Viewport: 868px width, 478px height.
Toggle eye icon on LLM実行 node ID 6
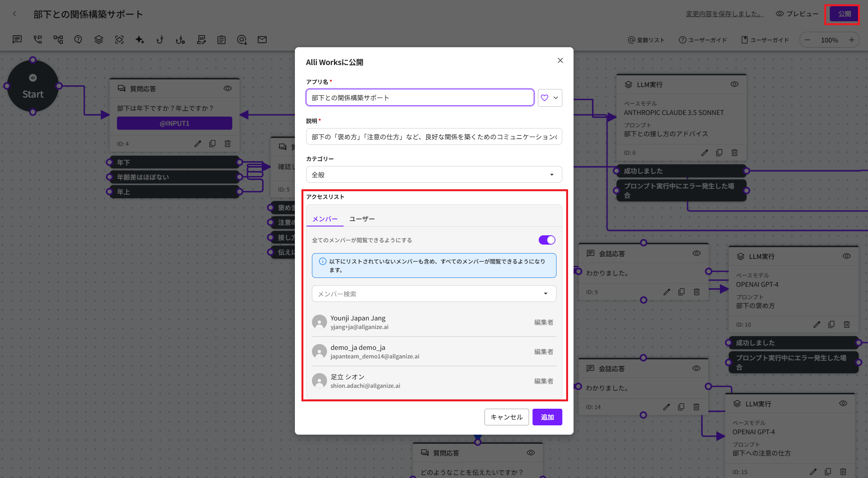click(x=734, y=84)
